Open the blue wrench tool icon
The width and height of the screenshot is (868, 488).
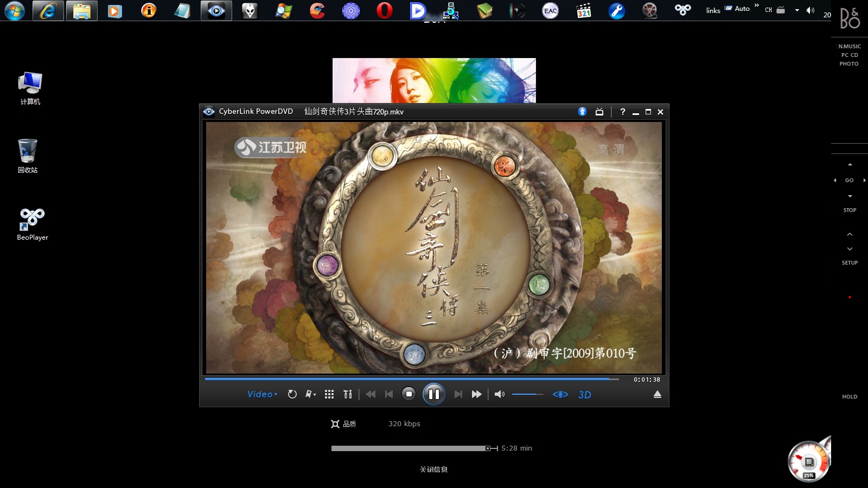(617, 10)
